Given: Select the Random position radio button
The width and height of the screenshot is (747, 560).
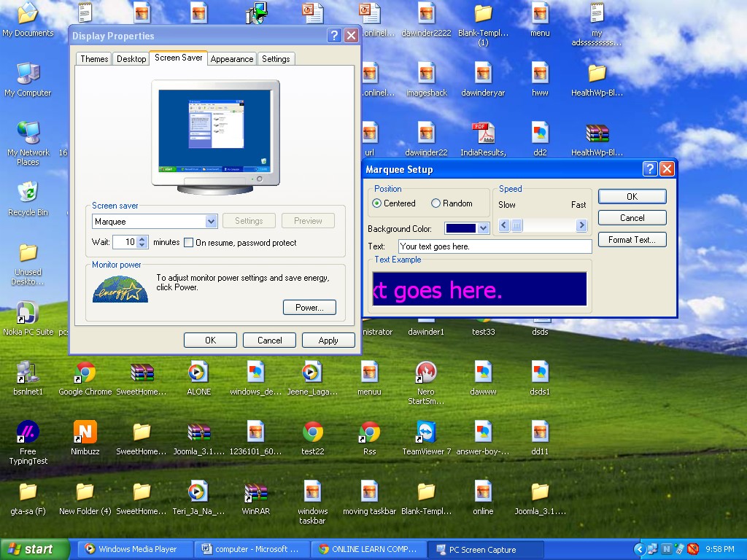Looking at the screenshot, I should pos(436,203).
